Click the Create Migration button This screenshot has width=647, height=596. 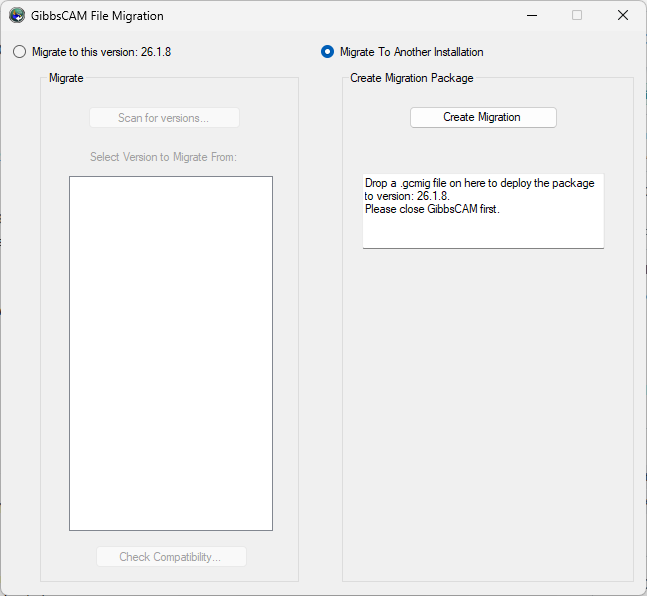click(483, 118)
